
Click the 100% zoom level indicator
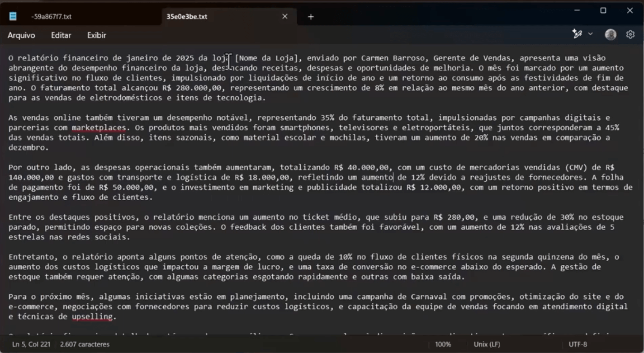(443, 344)
